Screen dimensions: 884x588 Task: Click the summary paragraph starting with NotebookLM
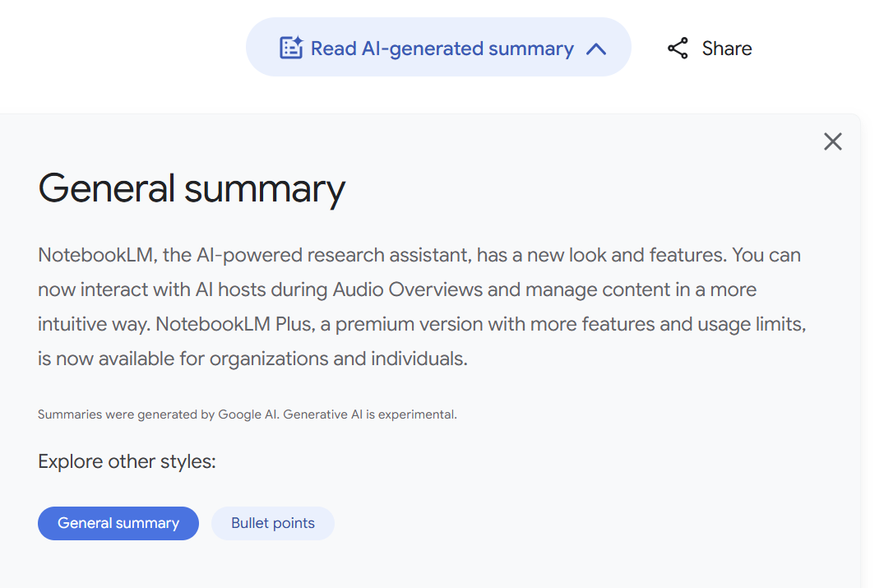(423, 307)
